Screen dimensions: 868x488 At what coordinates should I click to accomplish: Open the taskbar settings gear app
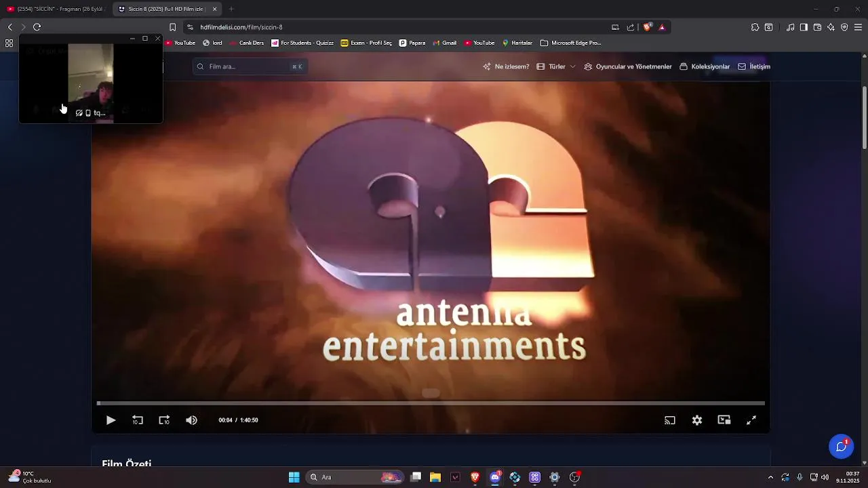click(555, 477)
